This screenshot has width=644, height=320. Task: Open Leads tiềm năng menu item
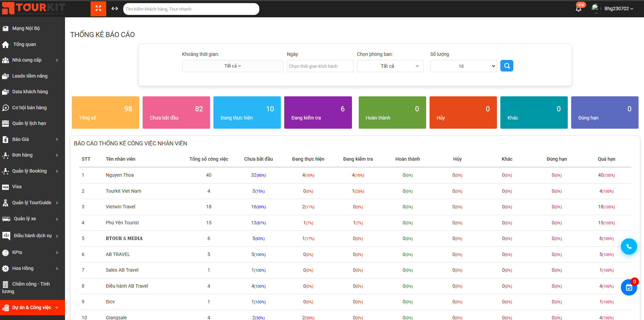tap(30, 76)
